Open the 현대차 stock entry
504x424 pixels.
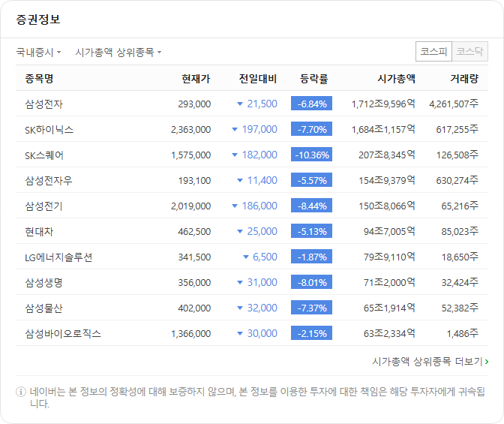point(39,232)
